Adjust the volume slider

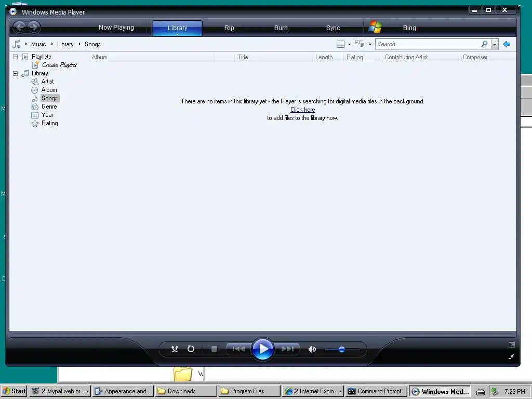[x=342, y=349]
